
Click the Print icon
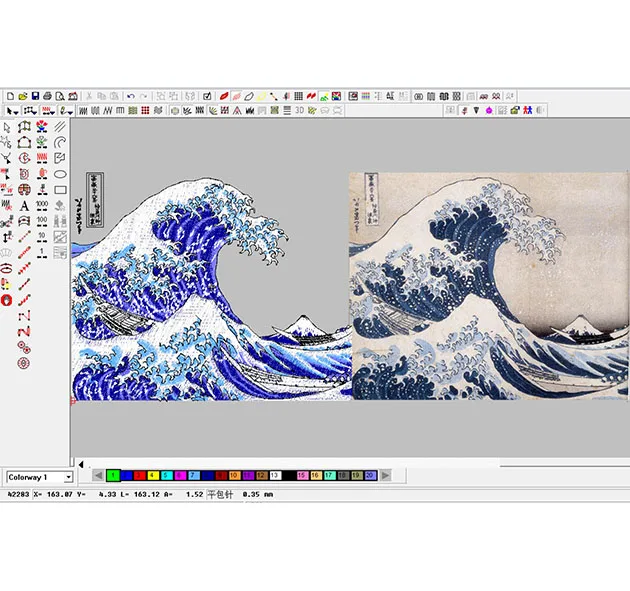[47, 96]
